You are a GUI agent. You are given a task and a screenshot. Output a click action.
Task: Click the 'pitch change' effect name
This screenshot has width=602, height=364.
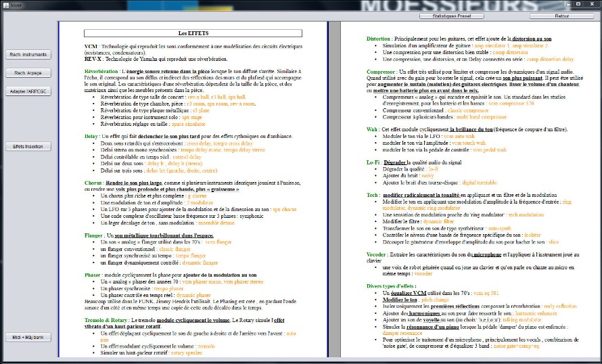pos(435,300)
